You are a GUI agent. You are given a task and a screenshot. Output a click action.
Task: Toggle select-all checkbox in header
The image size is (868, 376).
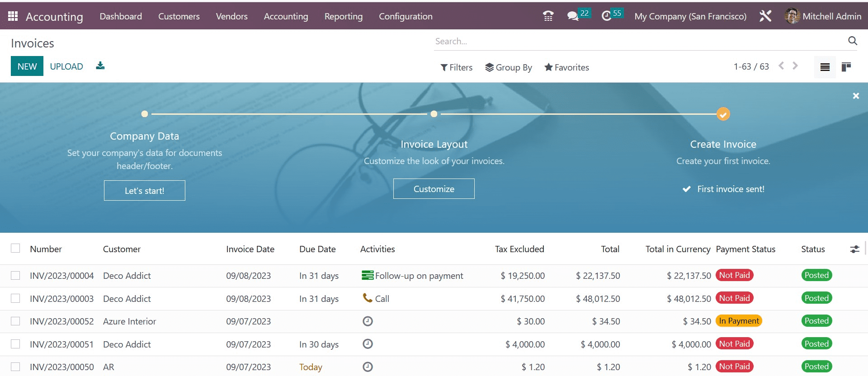(x=15, y=248)
